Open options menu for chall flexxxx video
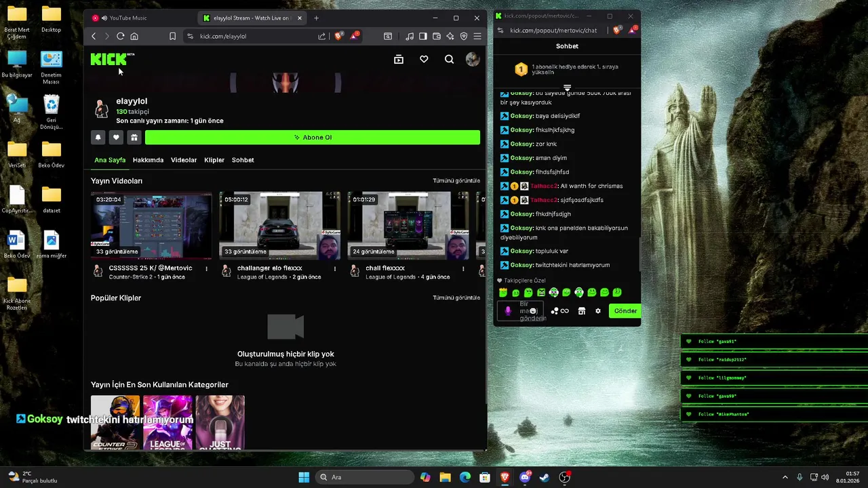 [463, 269]
